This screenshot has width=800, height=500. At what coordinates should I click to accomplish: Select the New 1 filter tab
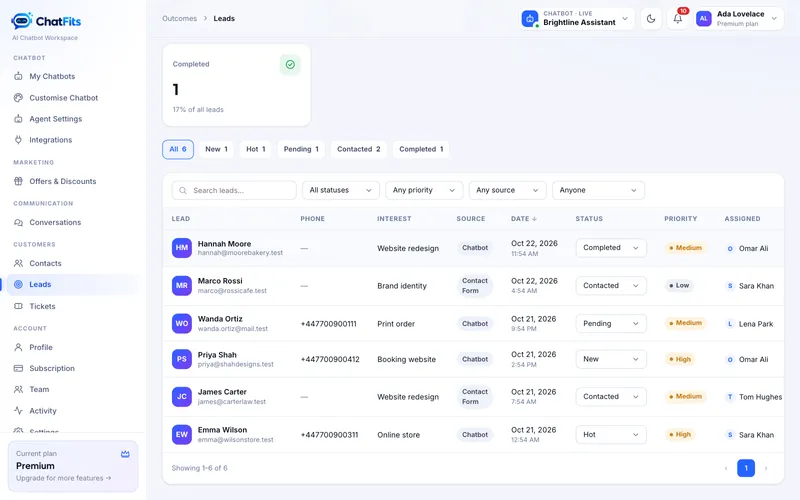pyautogui.click(x=216, y=149)
